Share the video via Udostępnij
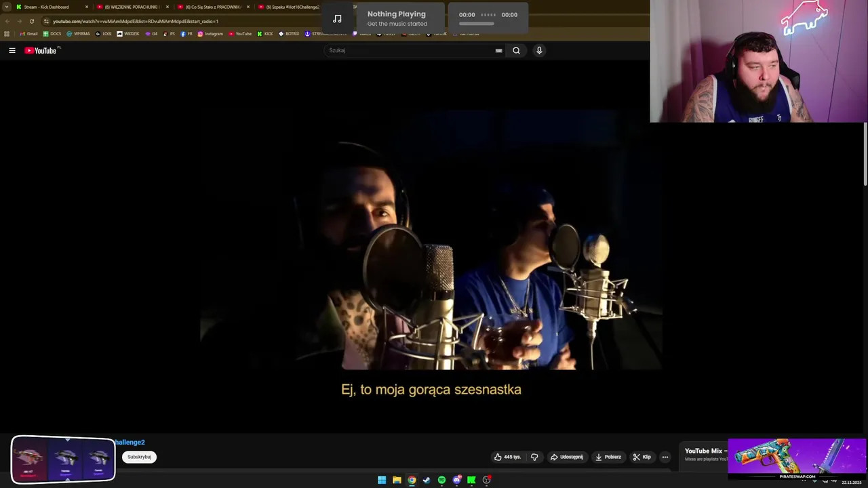This screenshot has width=868, height=488. coord(567,457)
